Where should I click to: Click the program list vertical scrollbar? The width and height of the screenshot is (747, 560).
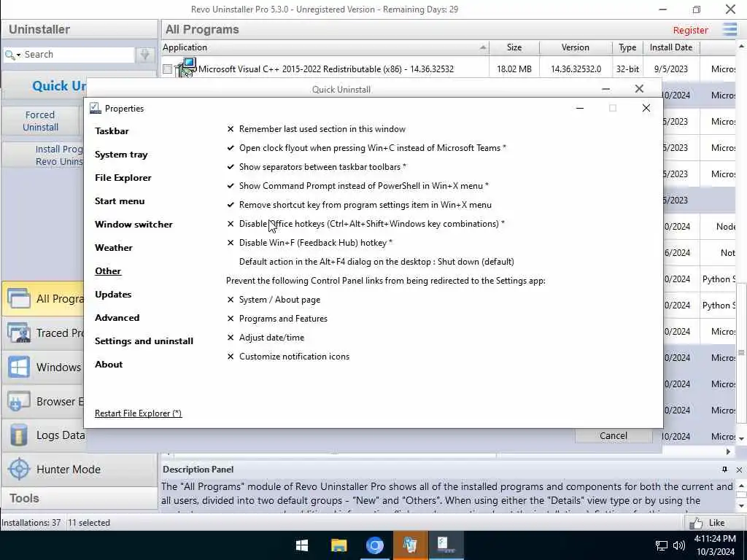tap(741, 352)
